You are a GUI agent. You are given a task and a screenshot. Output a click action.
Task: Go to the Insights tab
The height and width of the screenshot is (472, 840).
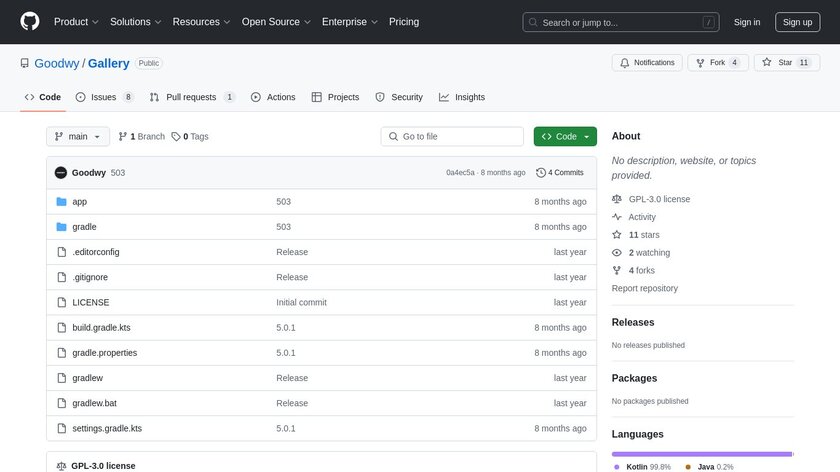pyautogui.click(x=462, y=97)
